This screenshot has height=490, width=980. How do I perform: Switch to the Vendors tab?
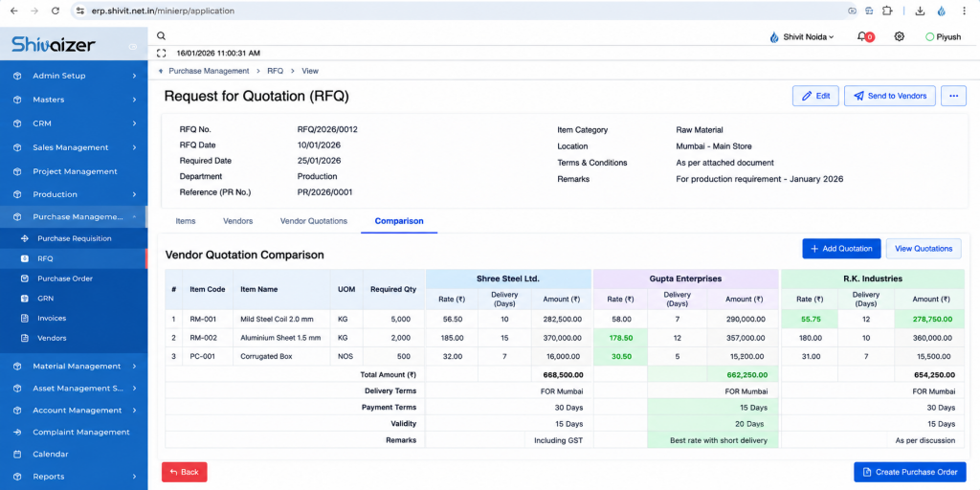tap(237, 221)
